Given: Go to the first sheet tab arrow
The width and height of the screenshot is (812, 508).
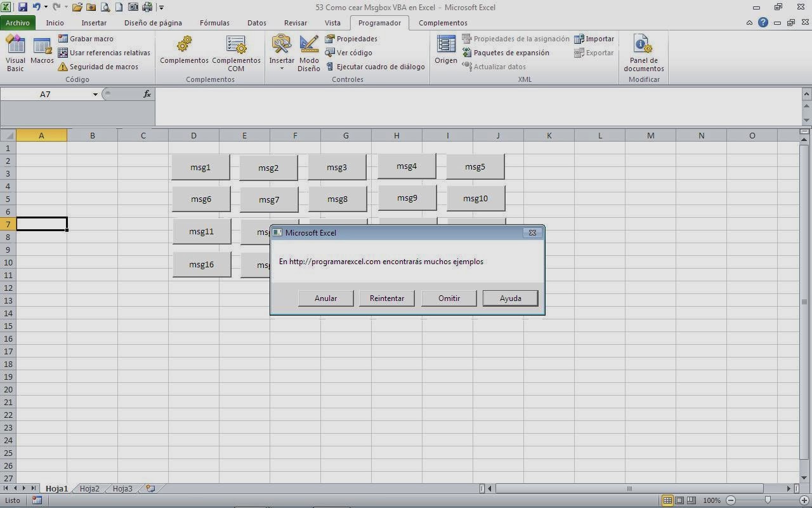Looking at the screenshot, I should [6, 488].
